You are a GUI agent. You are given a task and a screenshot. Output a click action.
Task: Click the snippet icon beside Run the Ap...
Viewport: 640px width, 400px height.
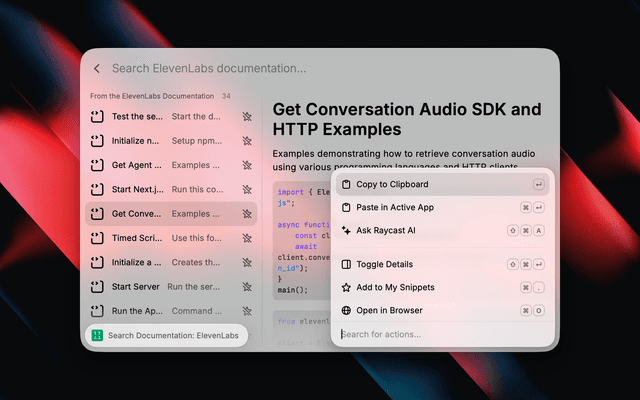click(x=97, y=311)
